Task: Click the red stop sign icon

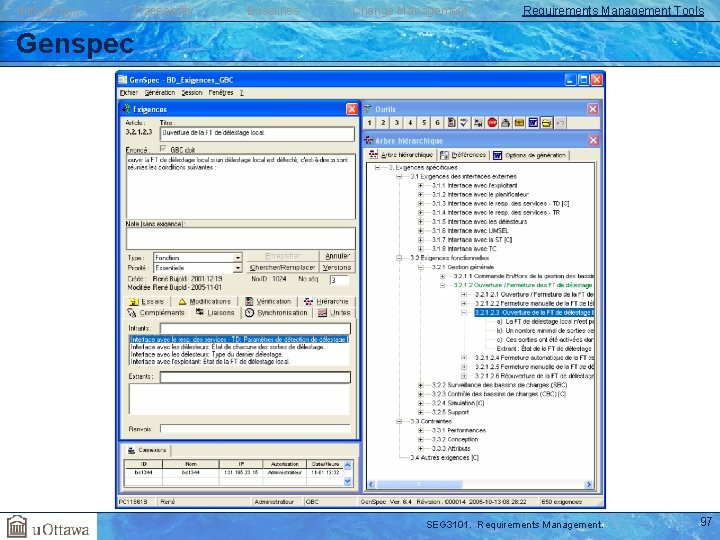Action: coord(492,123)
